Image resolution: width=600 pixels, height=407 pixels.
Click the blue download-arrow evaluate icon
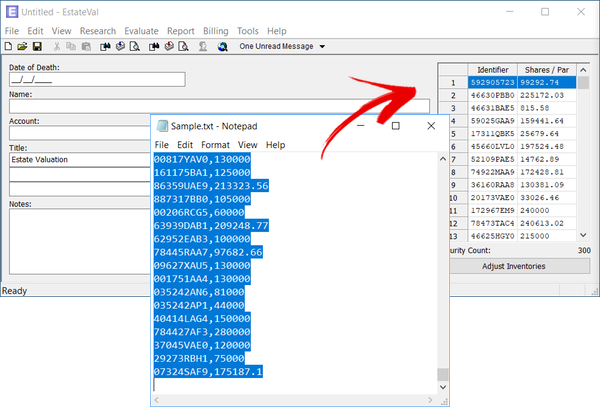coord(120,46)
